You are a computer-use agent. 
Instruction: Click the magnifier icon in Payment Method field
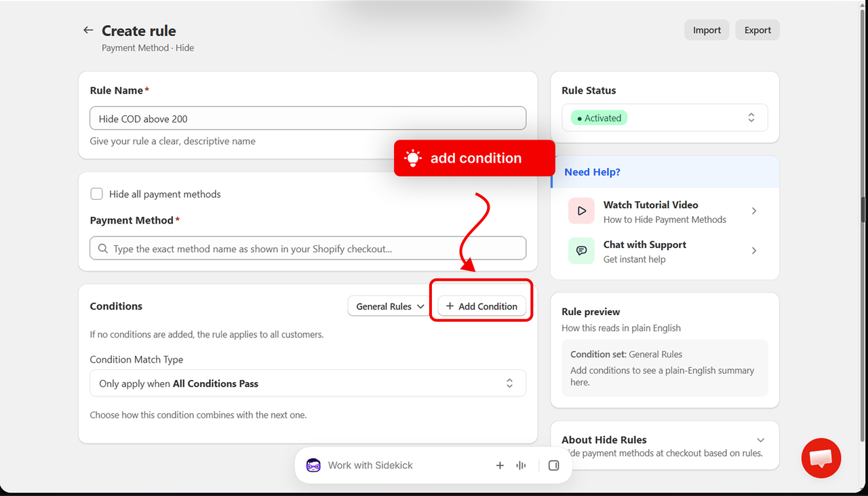tap(103, 249)
